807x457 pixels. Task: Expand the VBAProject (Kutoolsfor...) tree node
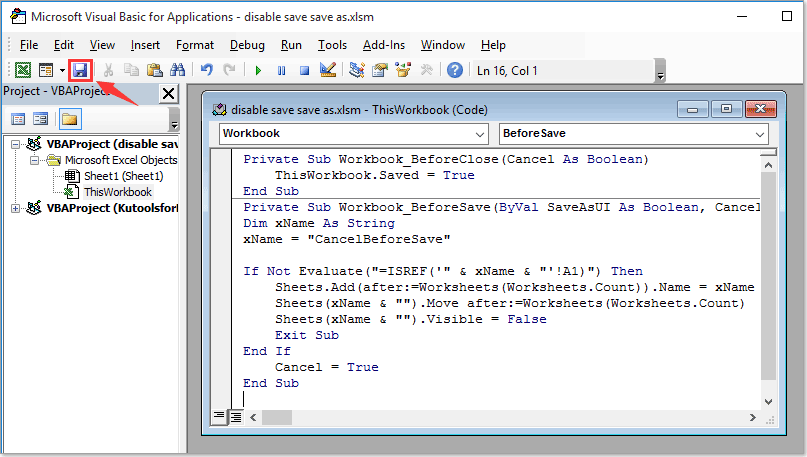click(14, 208)
